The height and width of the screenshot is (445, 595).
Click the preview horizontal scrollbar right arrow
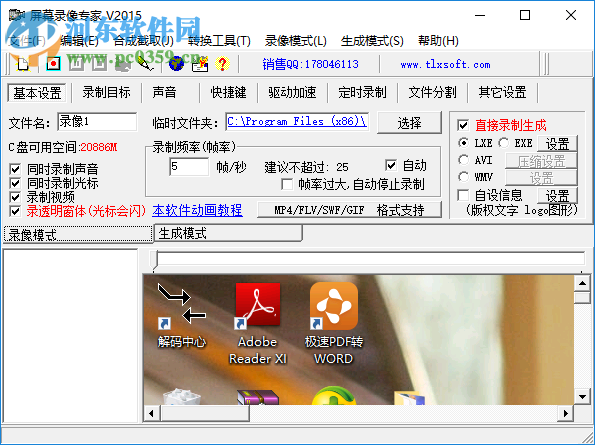pos(566,413)
